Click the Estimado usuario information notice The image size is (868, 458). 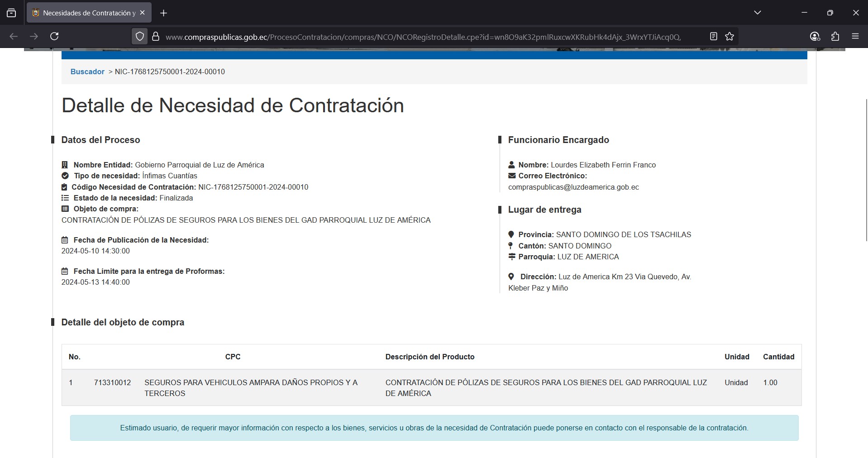pyautogui.click(x=434, y=428)
